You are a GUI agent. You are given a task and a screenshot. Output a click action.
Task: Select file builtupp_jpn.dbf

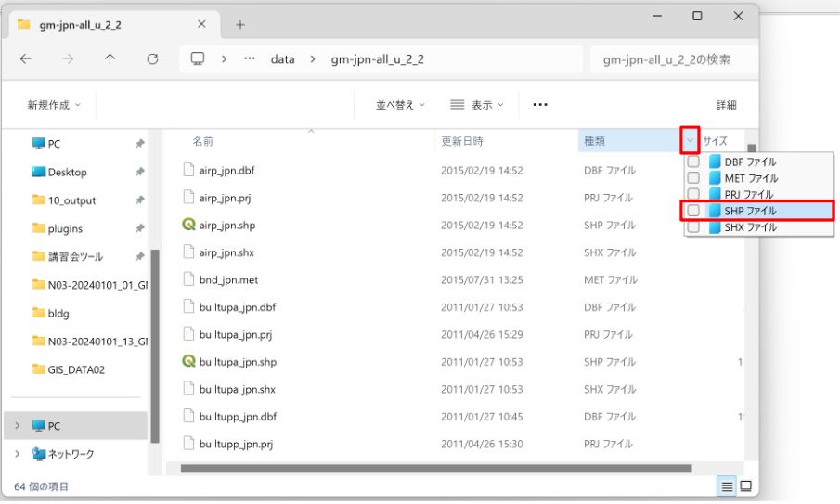tap(238, 416)
